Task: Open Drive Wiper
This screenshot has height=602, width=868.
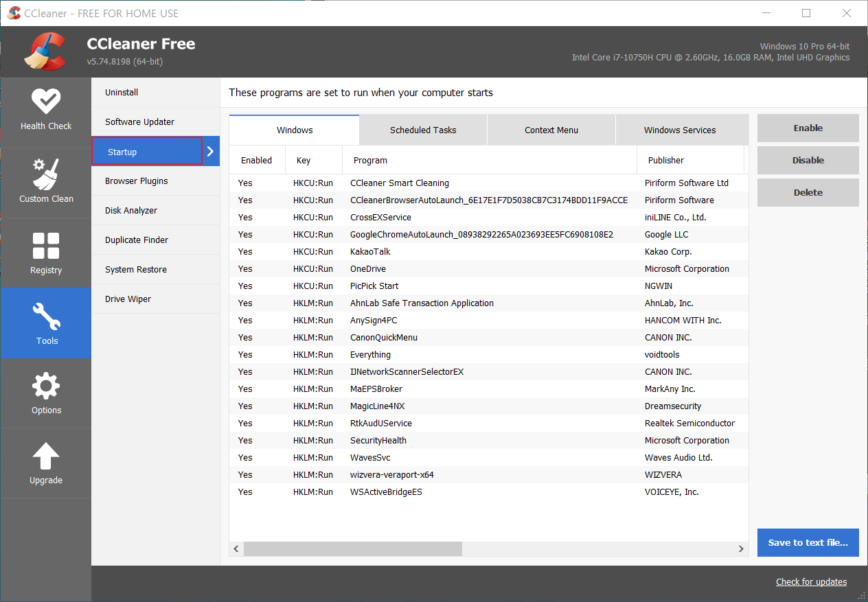Action: click(155, 299)
